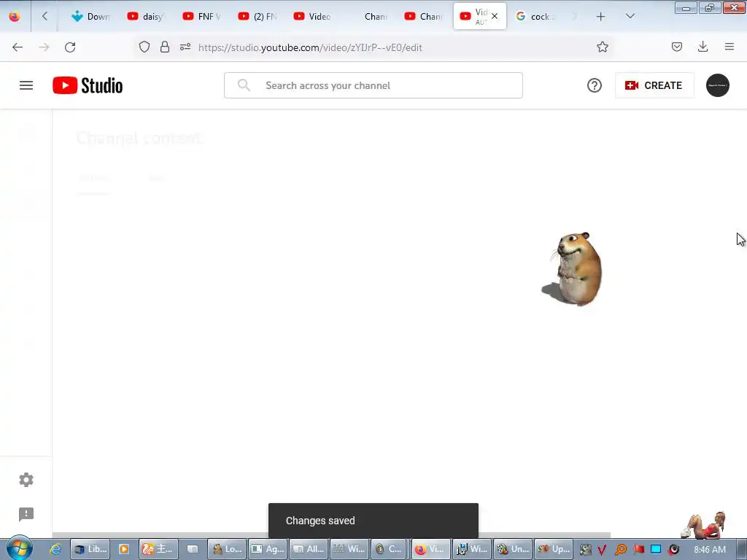Open the site permissions icon in the address bar
The width and height of the screenshot is (747, 560).
[185, 47]
